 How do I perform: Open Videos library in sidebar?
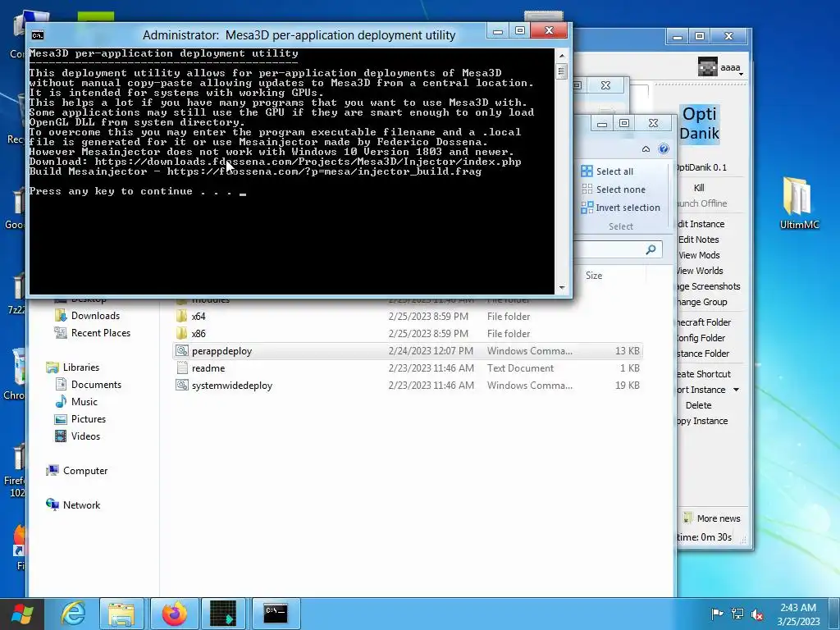click(x=85, y=436)
